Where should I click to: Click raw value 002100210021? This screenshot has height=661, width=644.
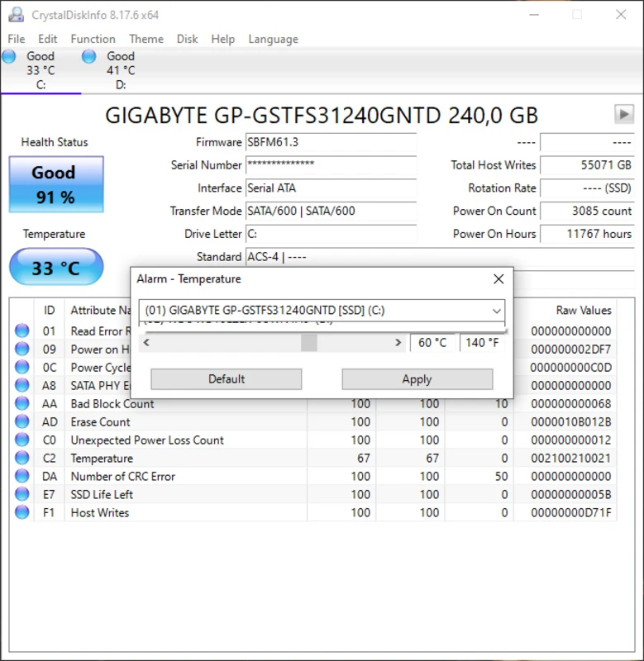[571, 459]
